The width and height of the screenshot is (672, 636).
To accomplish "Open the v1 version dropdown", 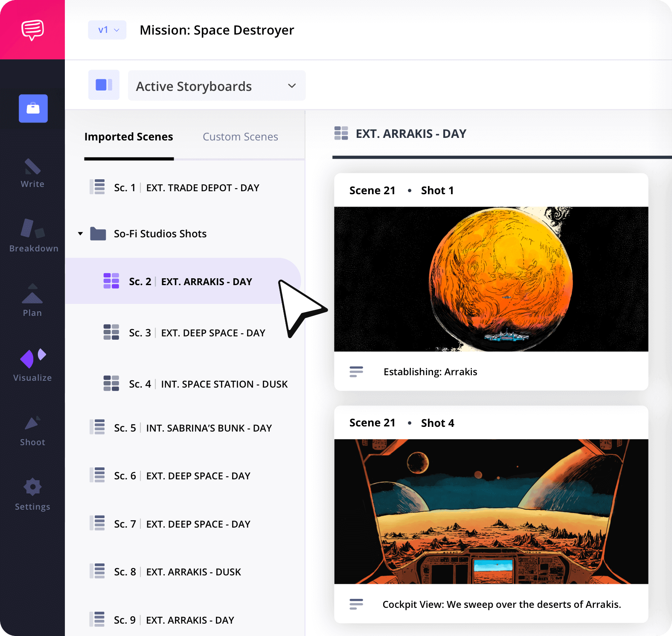I will [x=107, y=30].
